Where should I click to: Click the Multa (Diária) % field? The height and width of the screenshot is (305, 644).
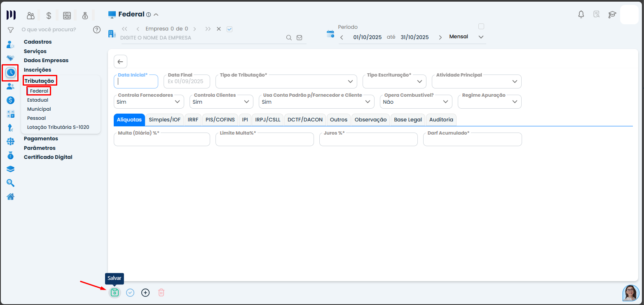click(162, 140)
